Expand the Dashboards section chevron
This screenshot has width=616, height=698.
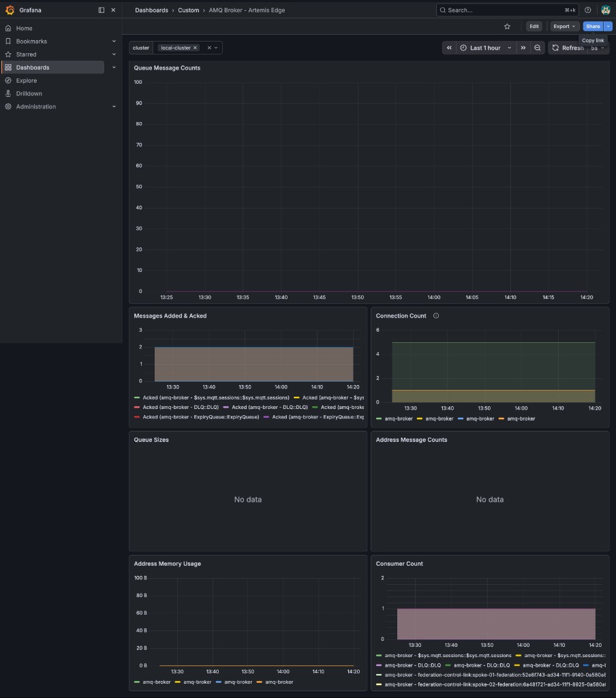pyautogui.click(x=114, y=67)
